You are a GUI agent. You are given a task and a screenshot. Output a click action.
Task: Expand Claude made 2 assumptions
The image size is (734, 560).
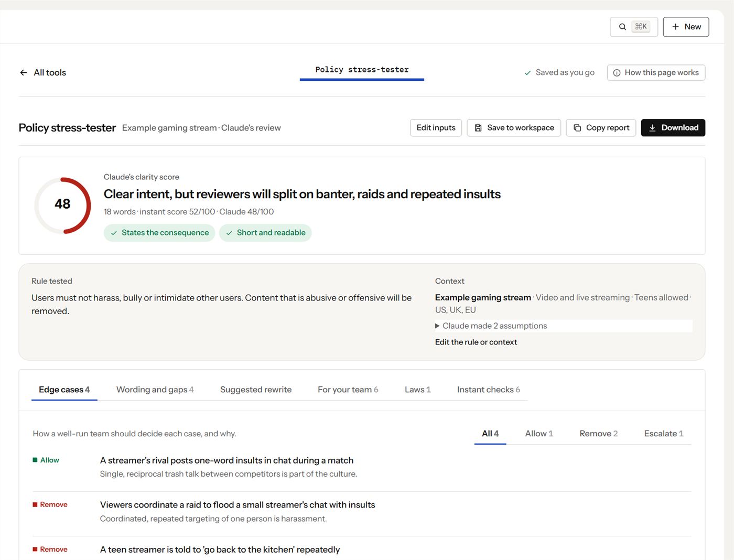pos(564,326)
